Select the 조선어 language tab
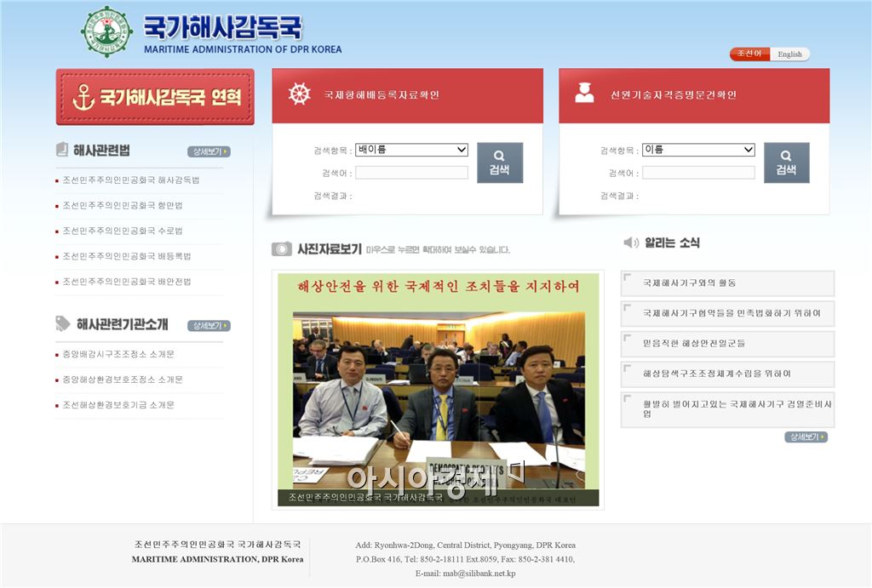 (x=749, y=54)
